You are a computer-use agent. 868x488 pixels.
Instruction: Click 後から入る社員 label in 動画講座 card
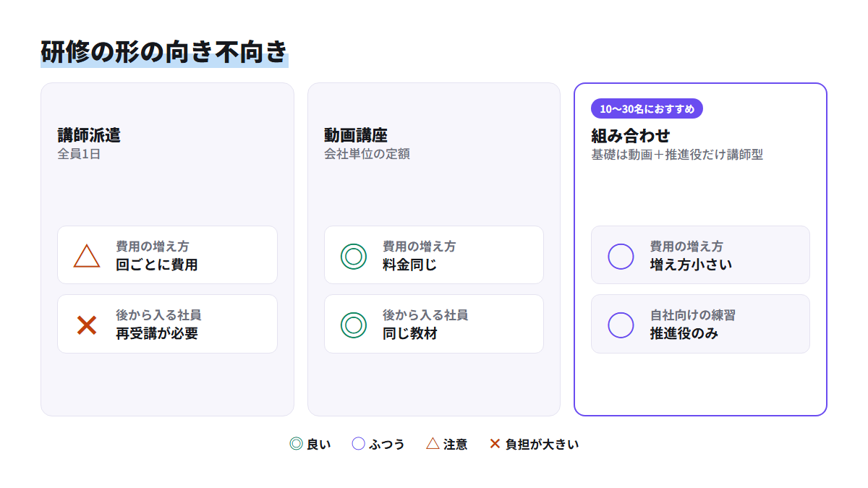(x=425, y=315)
